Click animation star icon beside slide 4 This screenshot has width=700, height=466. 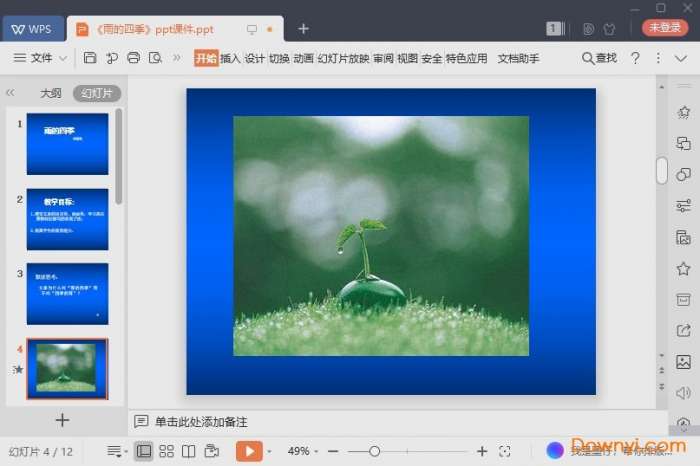[x=18, y=369]
